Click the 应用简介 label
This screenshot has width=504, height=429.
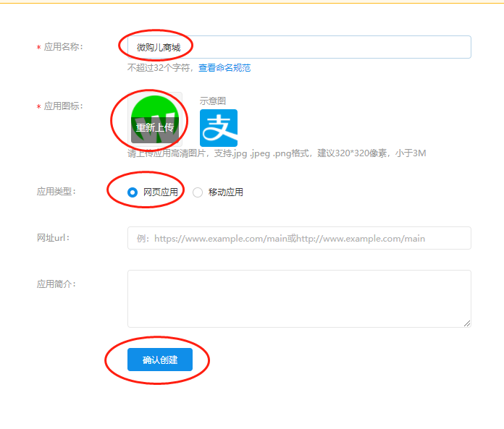[x=56, y=284]
